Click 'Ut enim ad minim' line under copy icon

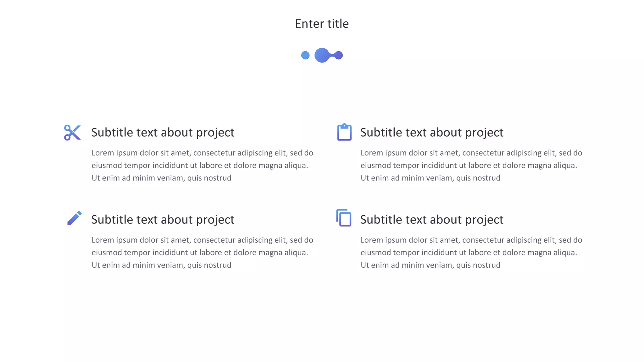[x=430, y=265]
